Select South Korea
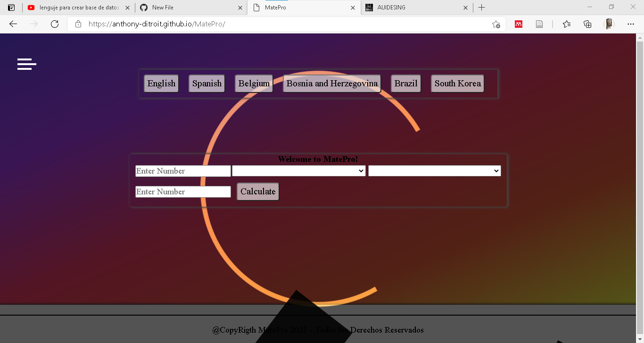 tap(457, 83)
